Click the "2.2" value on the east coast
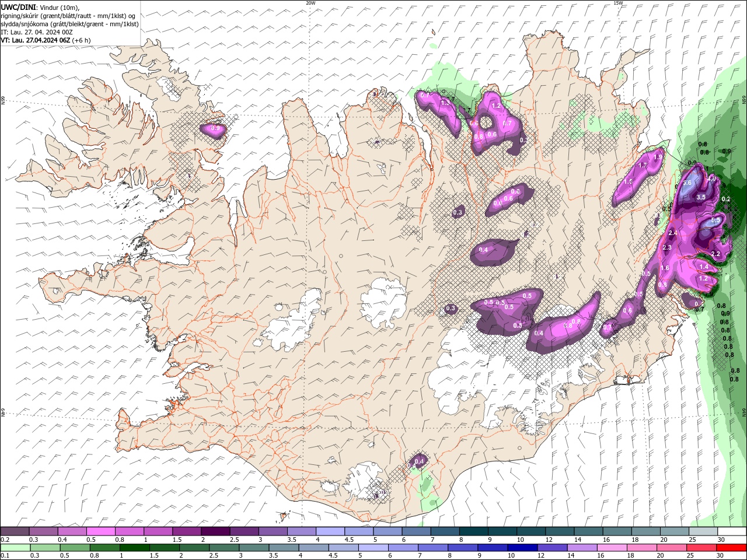This screenshot has height=560, width=747. [x=715, y=254]
